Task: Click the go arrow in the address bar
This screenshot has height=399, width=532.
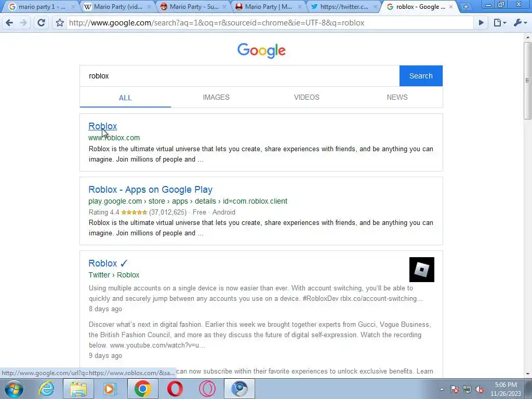Action: [481, 23]
